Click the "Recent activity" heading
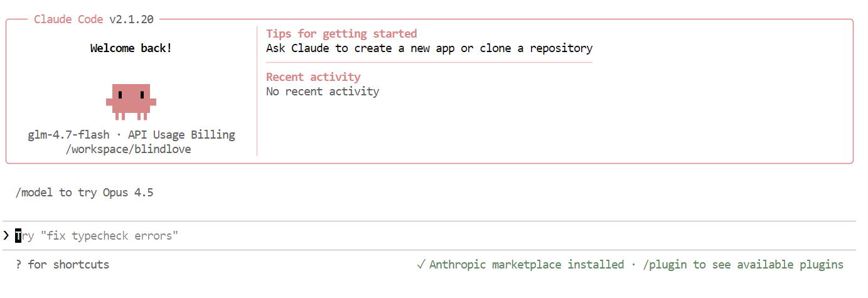 click(x=313, y=77)
